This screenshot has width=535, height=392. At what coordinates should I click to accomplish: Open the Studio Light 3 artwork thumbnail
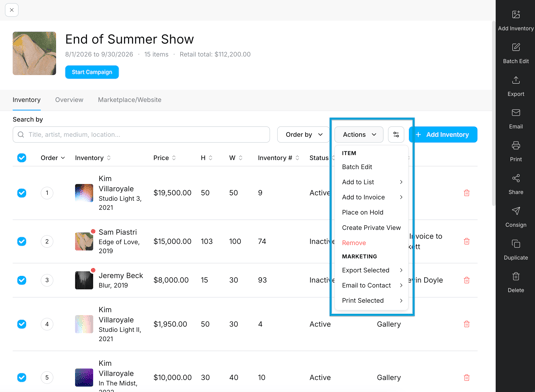[x=84, y=193]
